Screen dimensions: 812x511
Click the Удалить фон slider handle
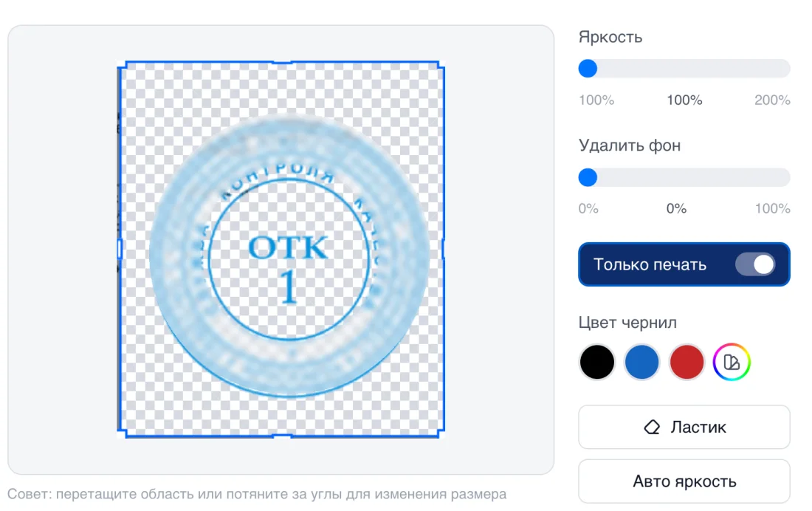pyautogui.click(x=588, y=177)
